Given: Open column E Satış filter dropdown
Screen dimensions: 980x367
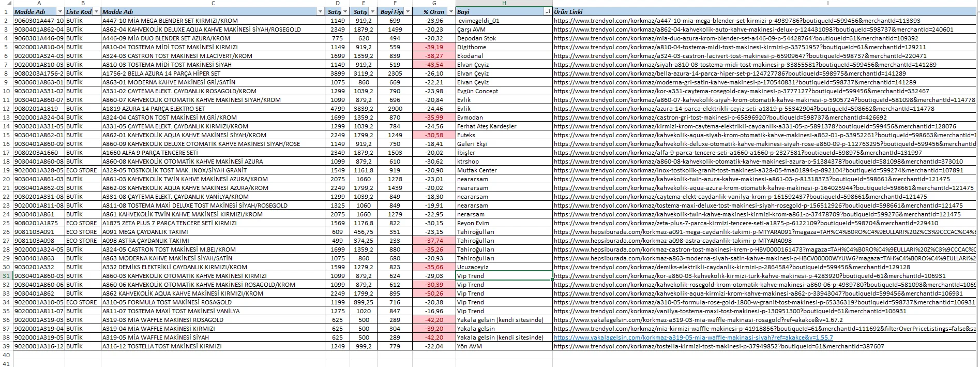Looking at the screenshot, I should (x=372, y=11).
